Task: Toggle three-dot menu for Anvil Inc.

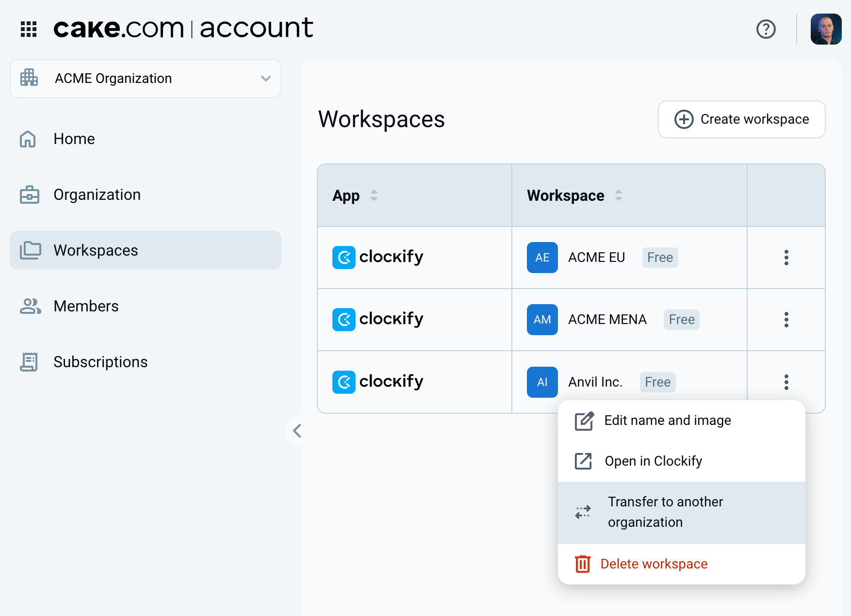Action: 786,382
